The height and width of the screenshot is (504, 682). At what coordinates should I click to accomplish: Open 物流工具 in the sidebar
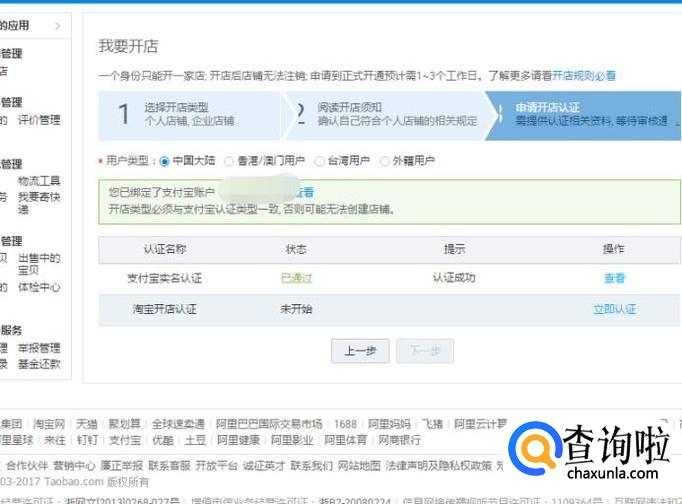39,181
